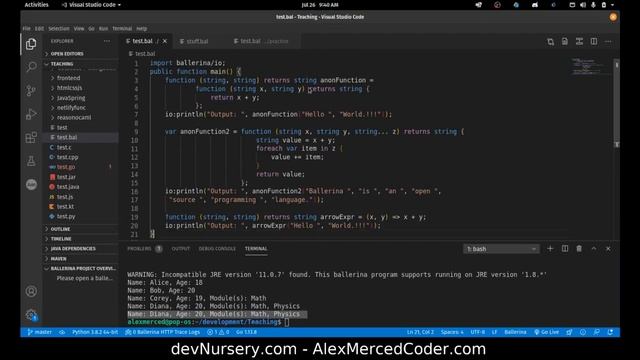Screen dimensions: 640x360
Task: Click Go Live in status bar
Action: point(547,332)
